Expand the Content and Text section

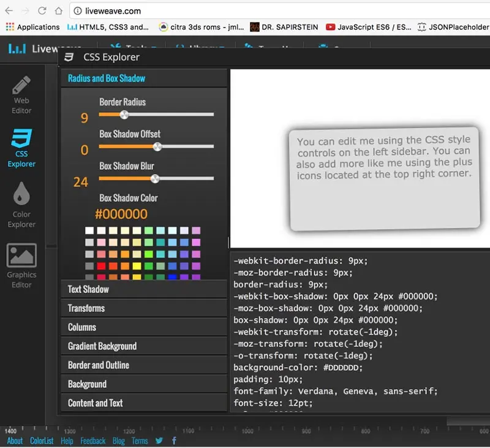[144, 403]
